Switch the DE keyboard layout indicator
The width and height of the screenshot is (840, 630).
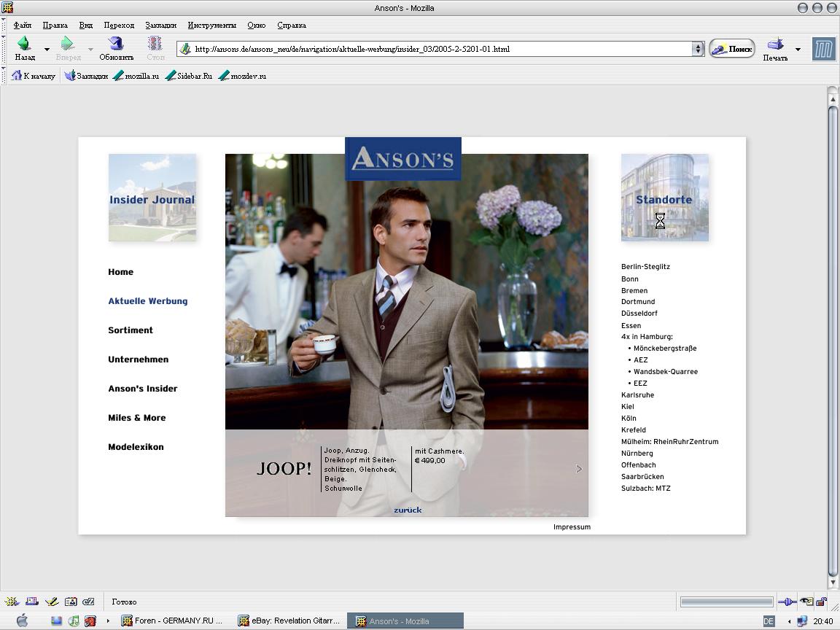pos(769,621)
